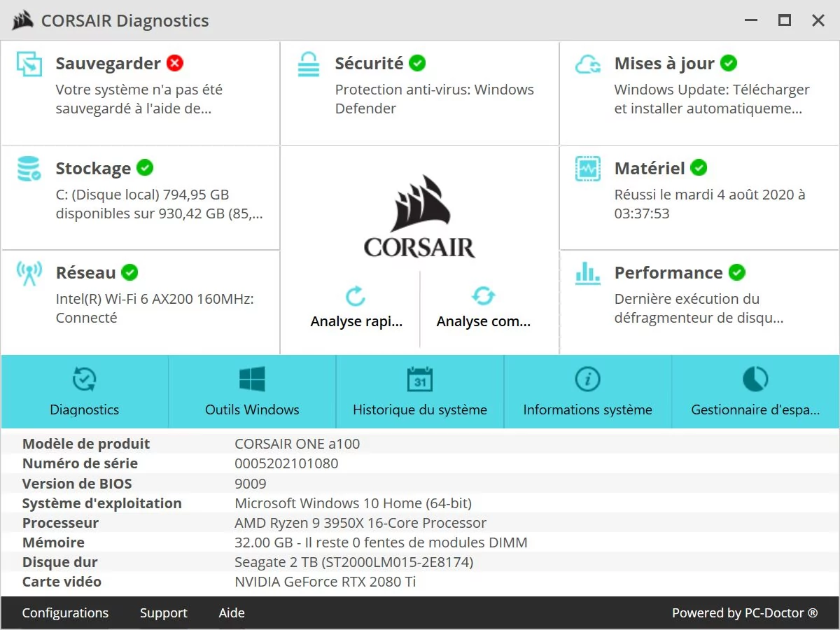Switch to the Informations système tab
840x630 pixels.
(x=587, y=392)
